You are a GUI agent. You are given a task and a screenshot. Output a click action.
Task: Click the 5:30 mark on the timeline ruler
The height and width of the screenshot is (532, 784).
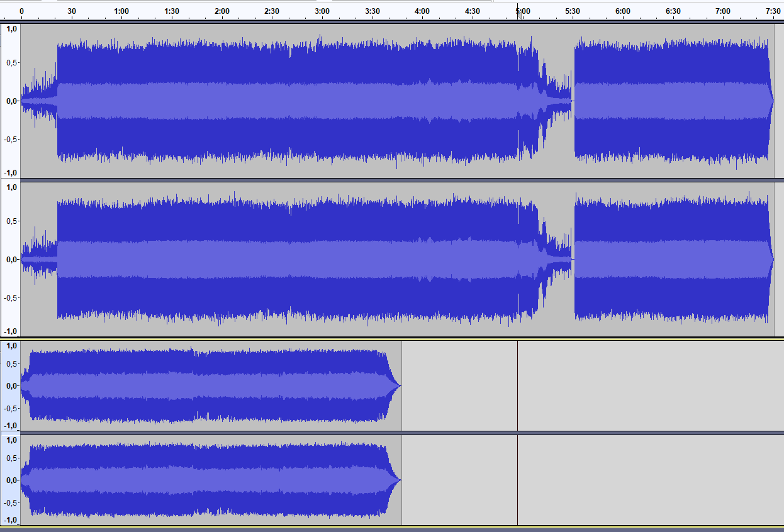tap(573, 11)
